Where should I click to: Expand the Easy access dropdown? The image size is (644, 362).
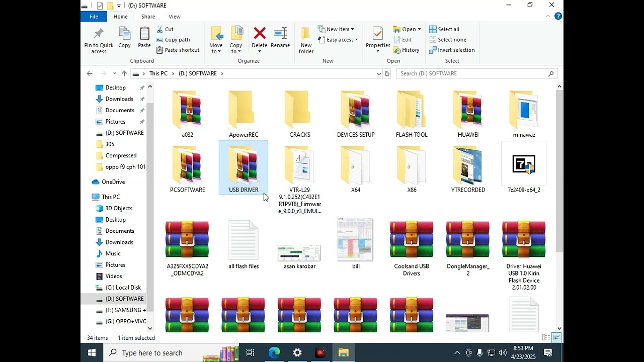pyautogui.click(x=338, y=40)
